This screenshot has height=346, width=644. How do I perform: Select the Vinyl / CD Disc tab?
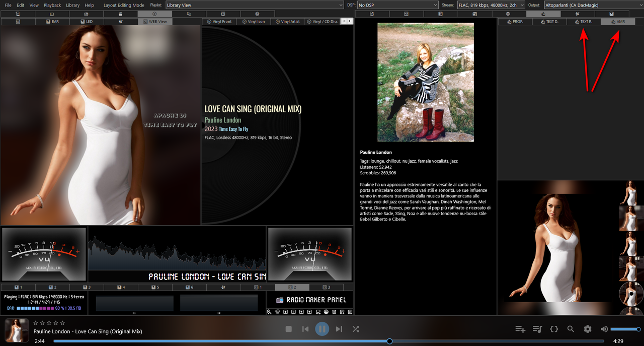tap(322, 22)
